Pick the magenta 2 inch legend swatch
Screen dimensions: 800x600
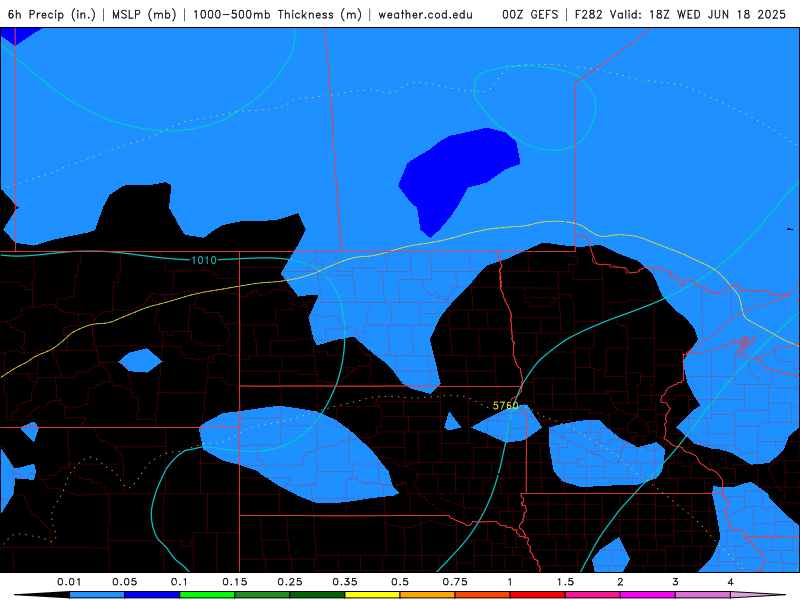[x=648, y=595]
